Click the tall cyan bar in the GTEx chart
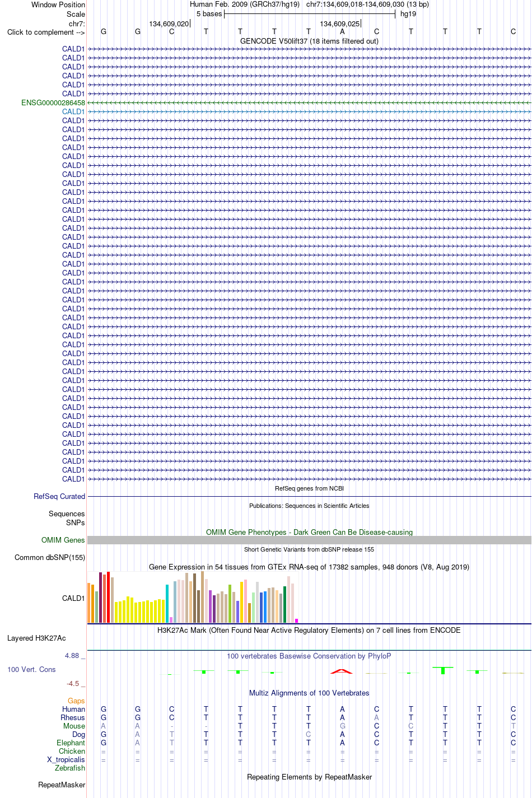Screen dimensions: 532x798 coord(167,604)
